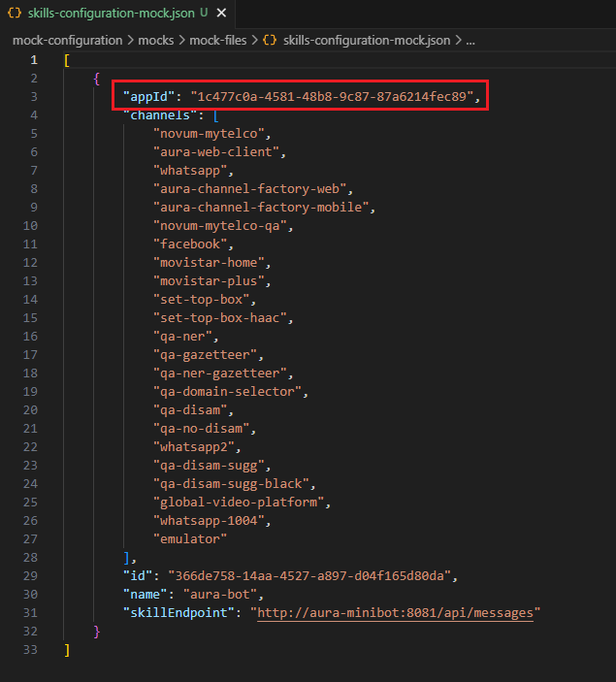
Task: Click the opening square bracket on line 1
Action: [67, 60]
